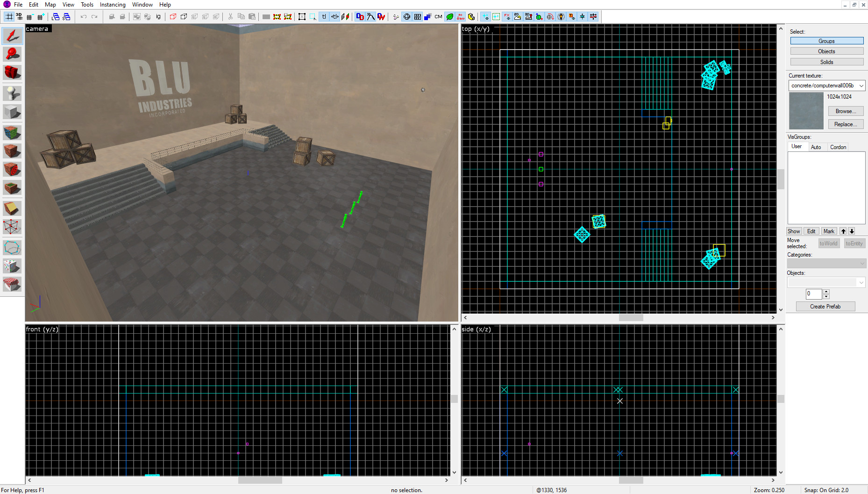This screenshot has width=868, height=494.
Task: Select Objects selection mode
Action: tap(826, 51)
